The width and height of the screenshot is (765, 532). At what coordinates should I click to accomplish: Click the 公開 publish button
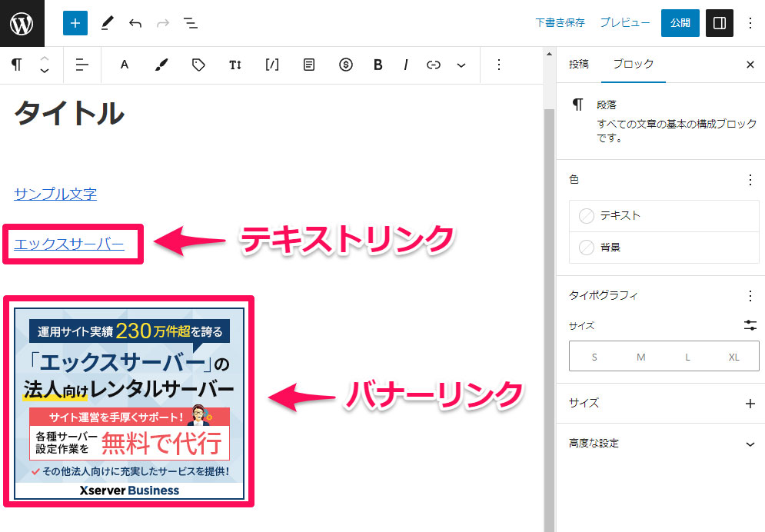(x=680, y=23)
